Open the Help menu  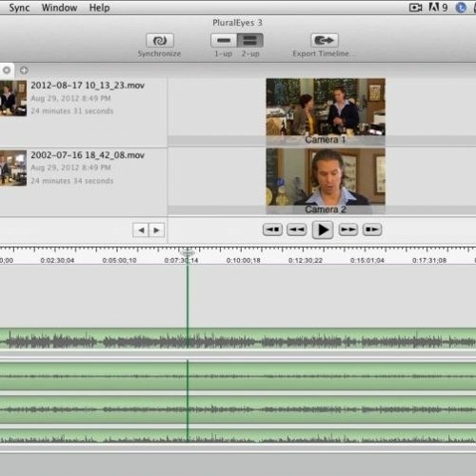click(99, 8)
